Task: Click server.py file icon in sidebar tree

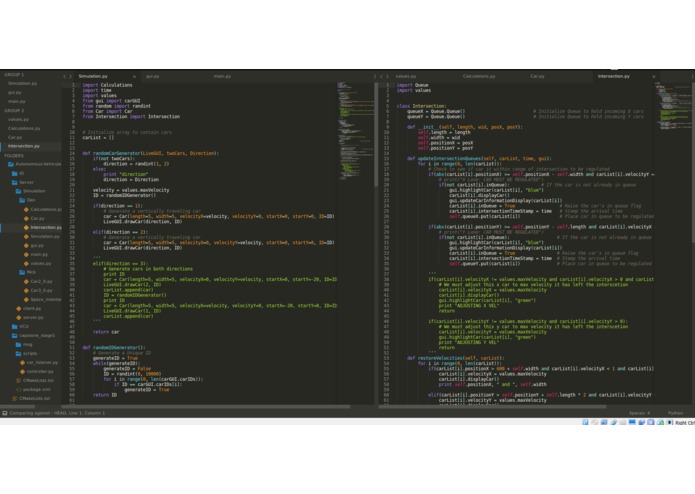Action: (x=19, y=317)
